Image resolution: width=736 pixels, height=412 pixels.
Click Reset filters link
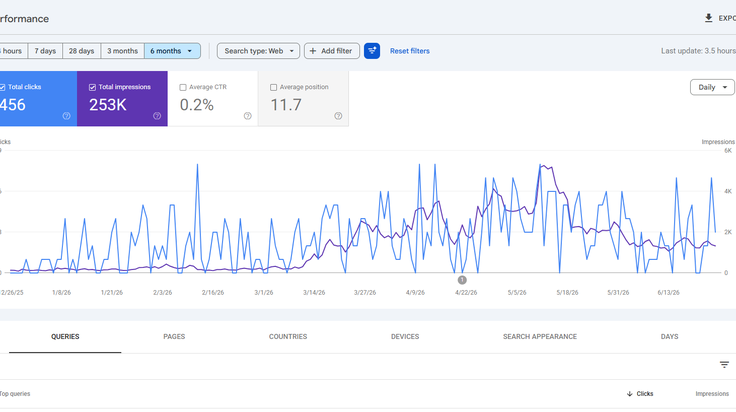pyautogui.click(x=410, y=51)
